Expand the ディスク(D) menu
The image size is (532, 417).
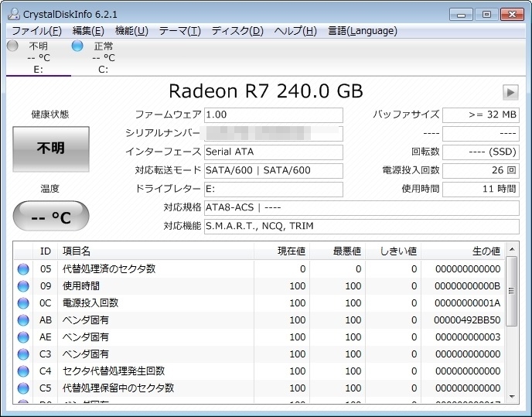pos(237,31)
